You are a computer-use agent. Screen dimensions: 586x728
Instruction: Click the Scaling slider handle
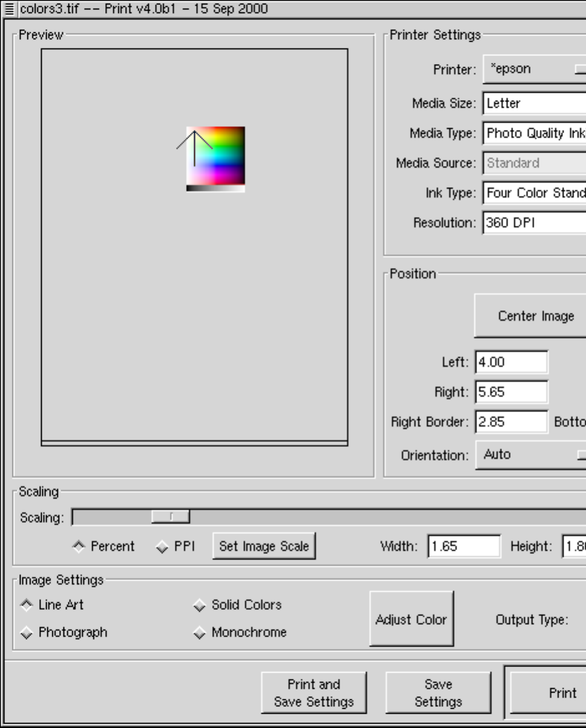(x=170, y=517)
